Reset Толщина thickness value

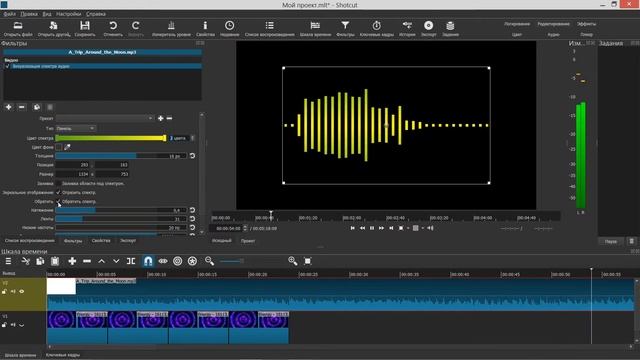pyautogui.click(x=192, y=156)
